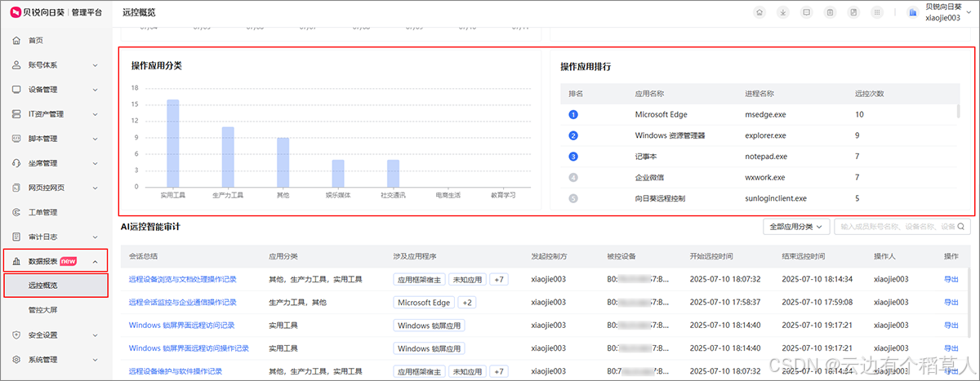Collapse the 数据报表 menu chevron
Screen dimensions: 980x381
95,261
